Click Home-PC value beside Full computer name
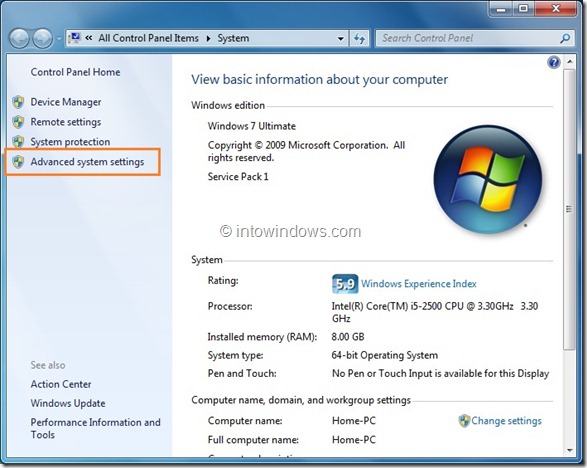The height and width of the screenshot is (468, 587). 354,440
